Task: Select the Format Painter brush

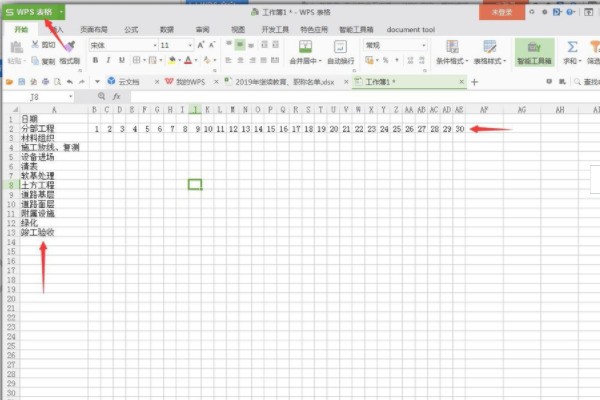Action: pos(70,46)
